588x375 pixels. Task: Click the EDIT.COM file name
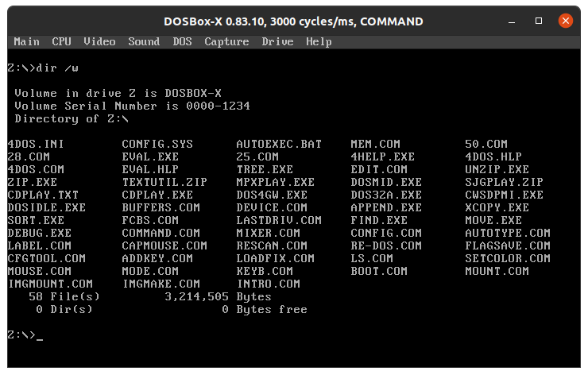tap(379, 169)
